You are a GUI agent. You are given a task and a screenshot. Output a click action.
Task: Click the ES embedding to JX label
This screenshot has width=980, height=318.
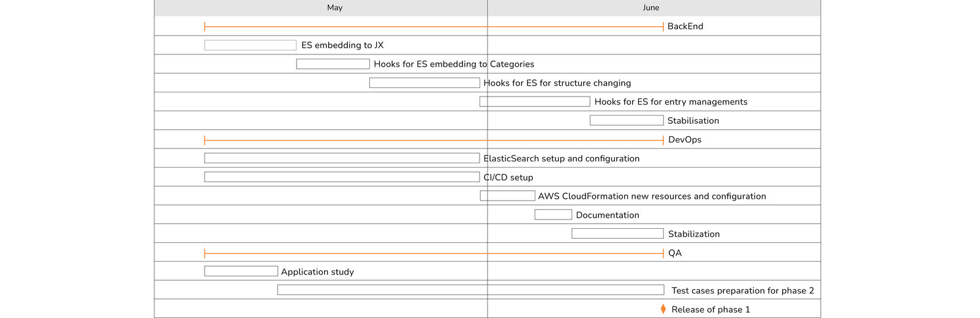click(x=342, y=45)
